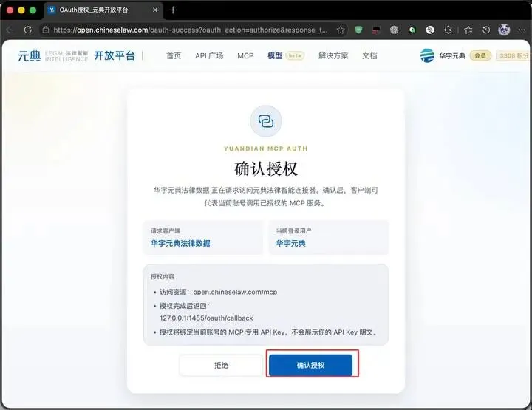Viewport: 532px width, 410px height.
Task: Click the 华宇元典 username in header
Action: point(452,55)
